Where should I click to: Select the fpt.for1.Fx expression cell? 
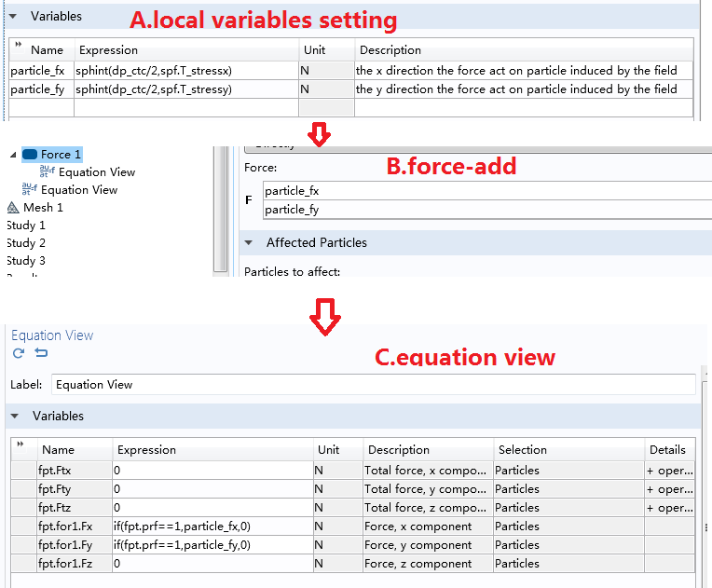212,526
